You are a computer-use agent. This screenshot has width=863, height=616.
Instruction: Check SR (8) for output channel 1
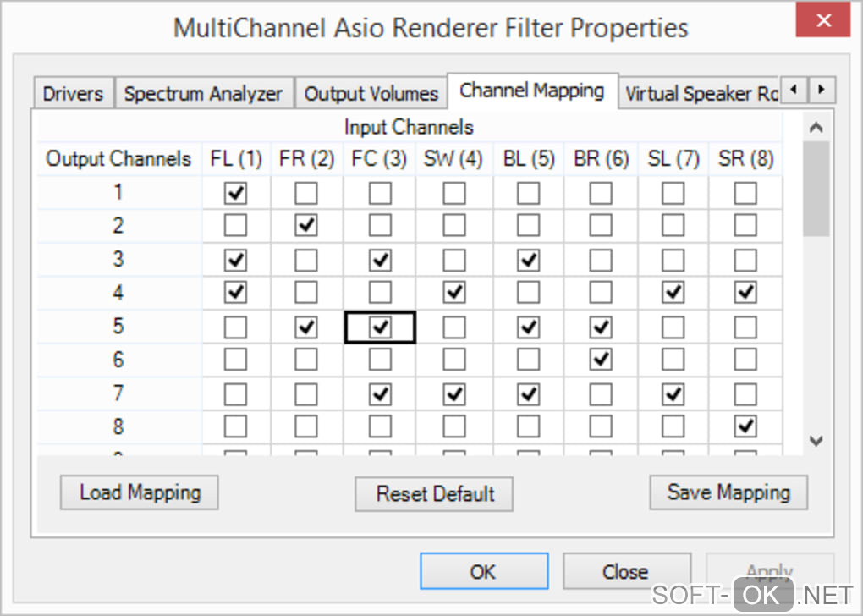tap(745, 193)
